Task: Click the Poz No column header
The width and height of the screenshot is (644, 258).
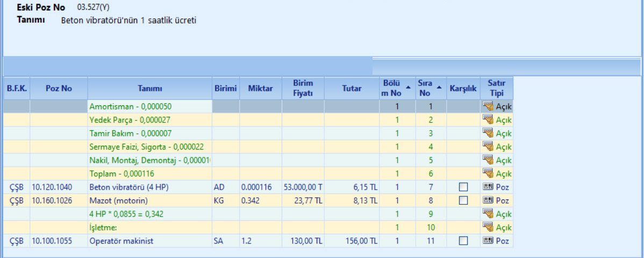Action: click(59, 89)
